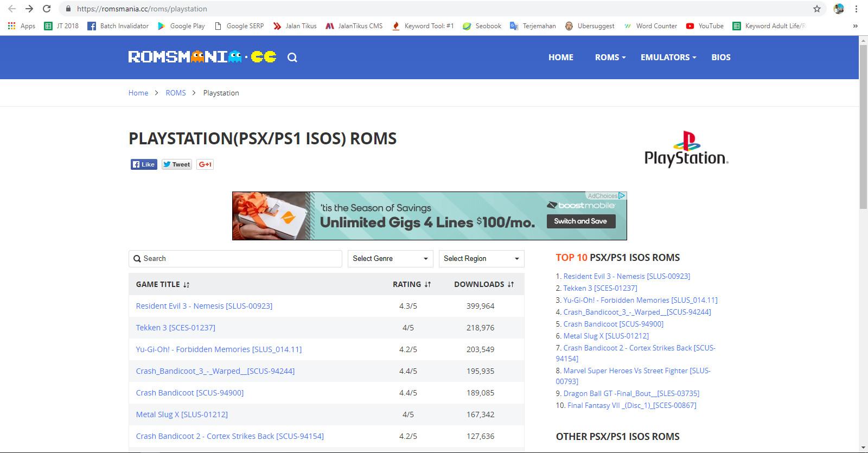Open the BIOS menu item
This screenshot has width=868, height=453.
[x=721, y=58]
